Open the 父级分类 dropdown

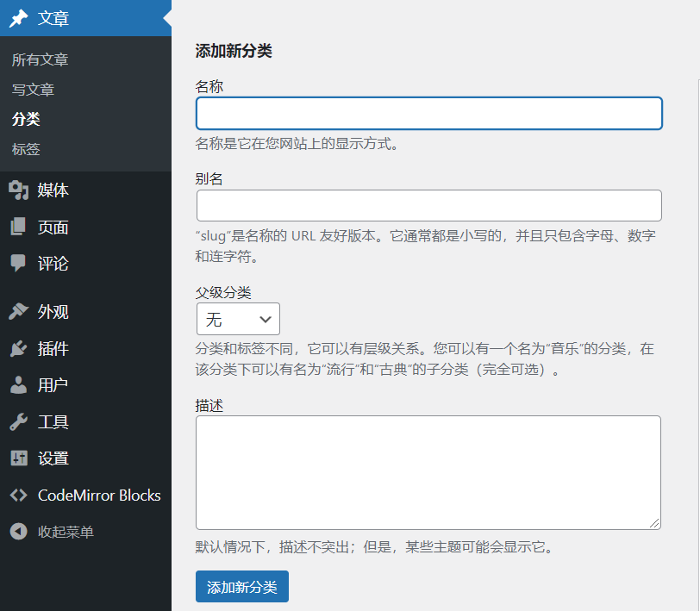(238, 320)
